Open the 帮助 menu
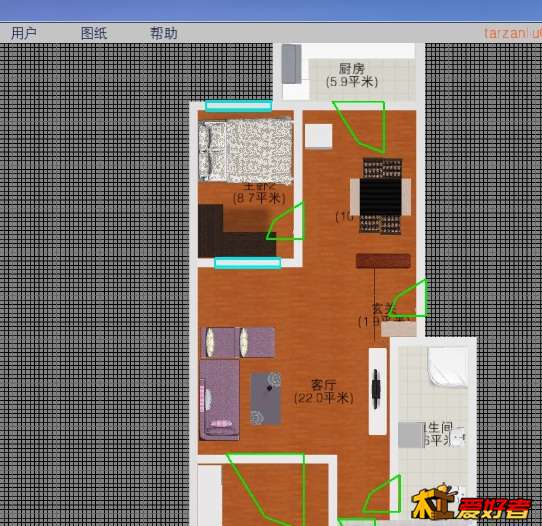The width and height of the screenshot is (542, 526). [x=164, y=34]
